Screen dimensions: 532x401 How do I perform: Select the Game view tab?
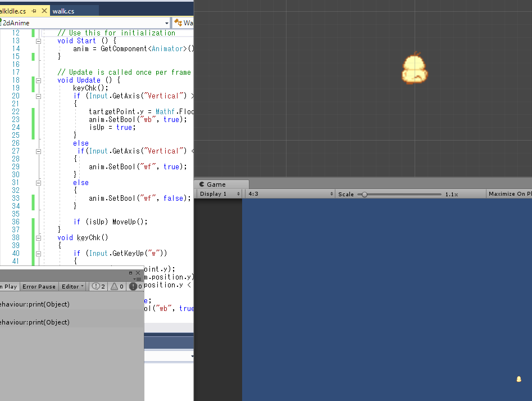click(x=221, y=184)
